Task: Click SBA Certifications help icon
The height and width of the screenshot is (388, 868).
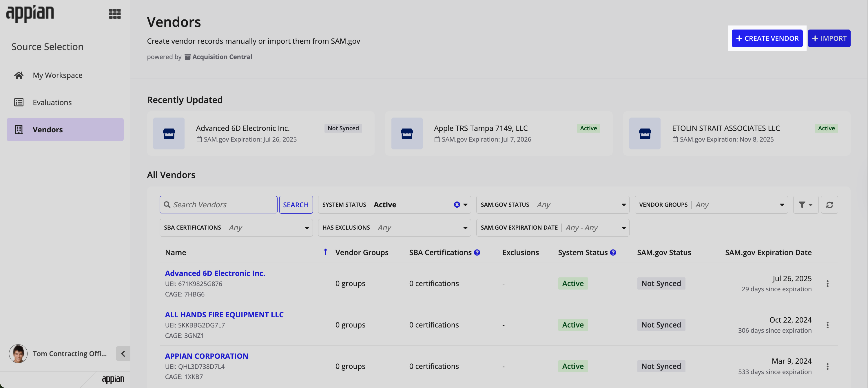Action: 477,252
